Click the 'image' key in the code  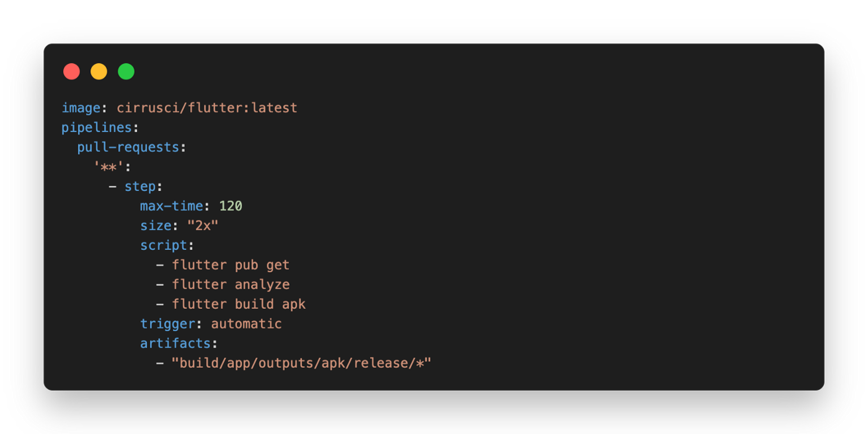pos(81,108)
